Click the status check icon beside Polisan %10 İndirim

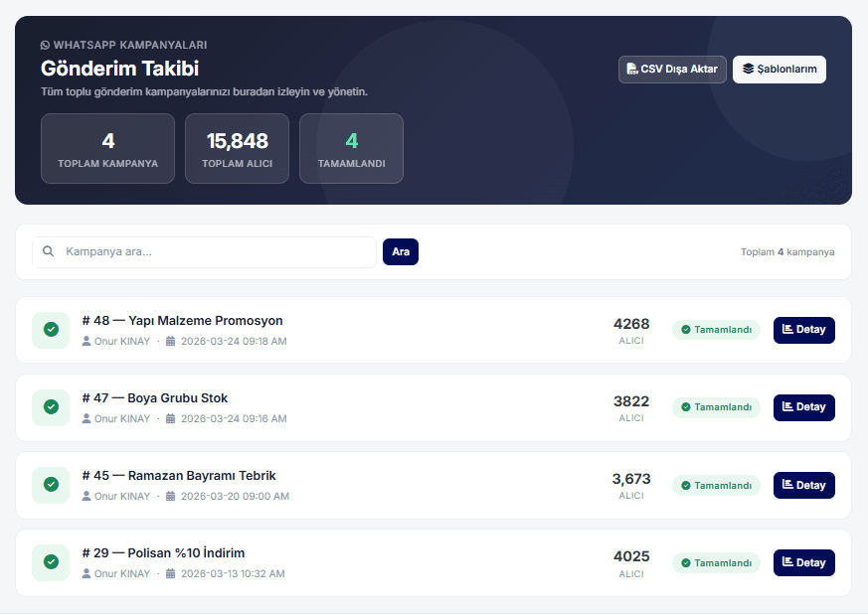(x=51, y=562)
